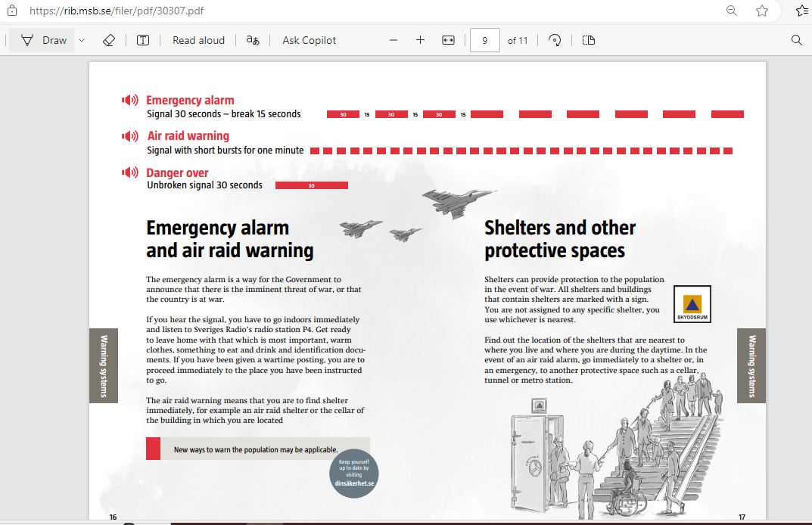Click 'Signal with short bursts for one minute'
This screenshot has width=812, height=525.
click(226, 150)
